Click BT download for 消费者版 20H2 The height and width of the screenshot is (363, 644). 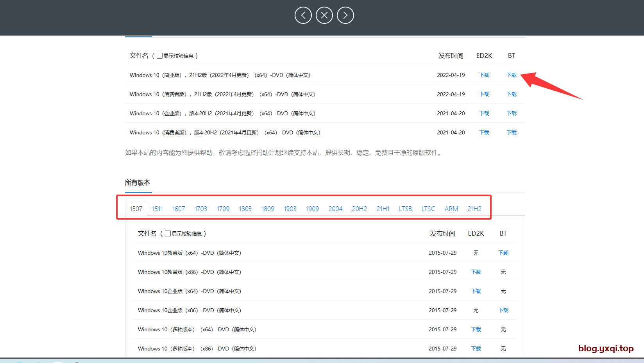[511, 132]
